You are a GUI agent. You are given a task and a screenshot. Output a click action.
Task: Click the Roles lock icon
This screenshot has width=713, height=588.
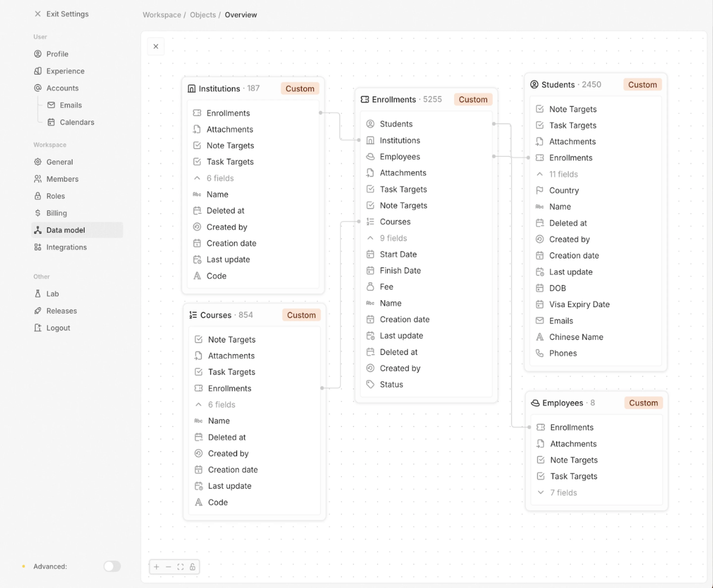(38, 196)
